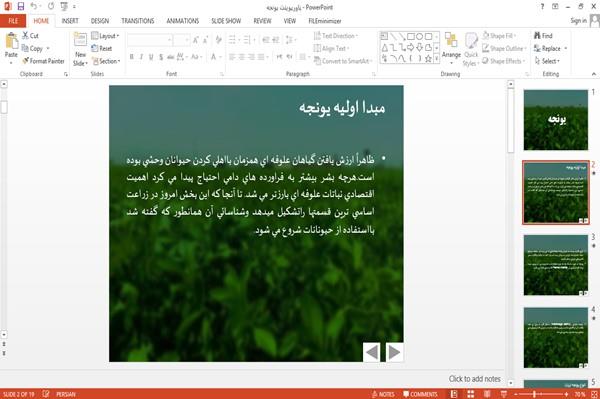Click the slide's previous arrow action button
600x399 pixels.
(x=372, y=352)
